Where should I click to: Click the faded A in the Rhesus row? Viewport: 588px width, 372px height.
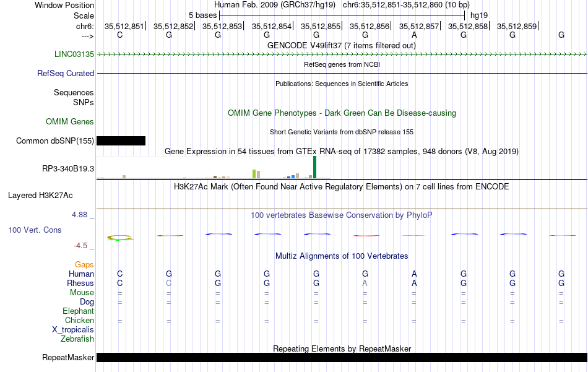coord(365,283)
